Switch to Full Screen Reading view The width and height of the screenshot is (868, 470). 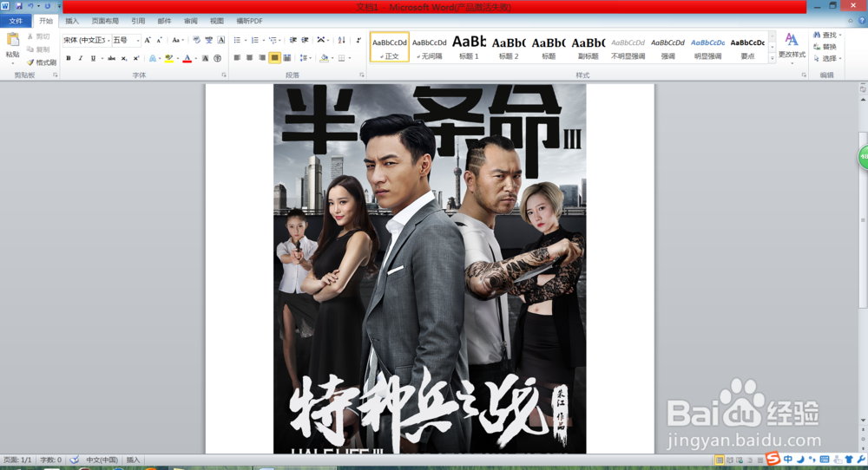coord(730,460)
